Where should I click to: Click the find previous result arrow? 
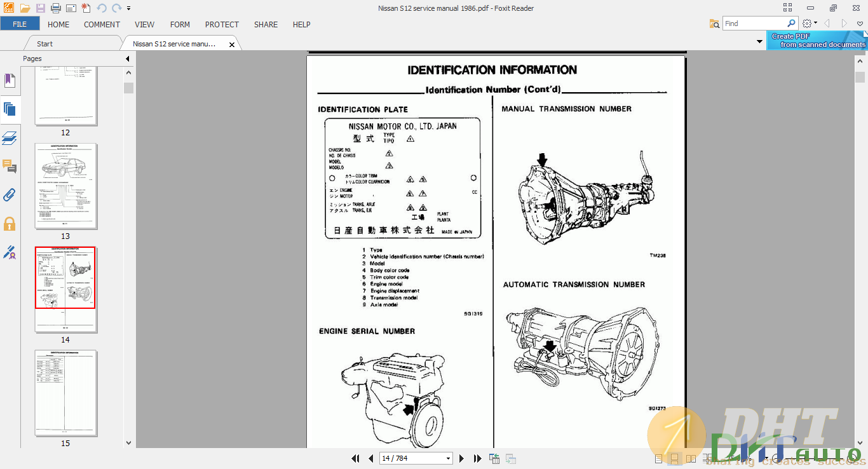(x=827, y=24)
